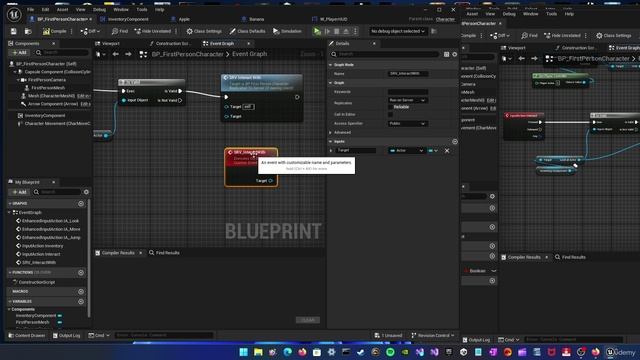640x360 pixels.
Task: Navigate back in graph history with left arrow
Action: pyautogui.click(x=116, y=54)
